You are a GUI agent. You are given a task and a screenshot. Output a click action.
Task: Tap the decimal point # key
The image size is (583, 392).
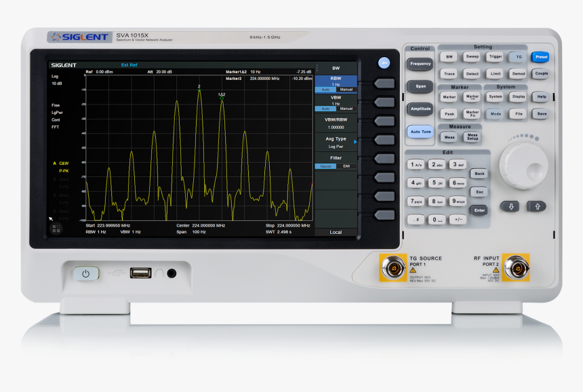tap(416, 220)
